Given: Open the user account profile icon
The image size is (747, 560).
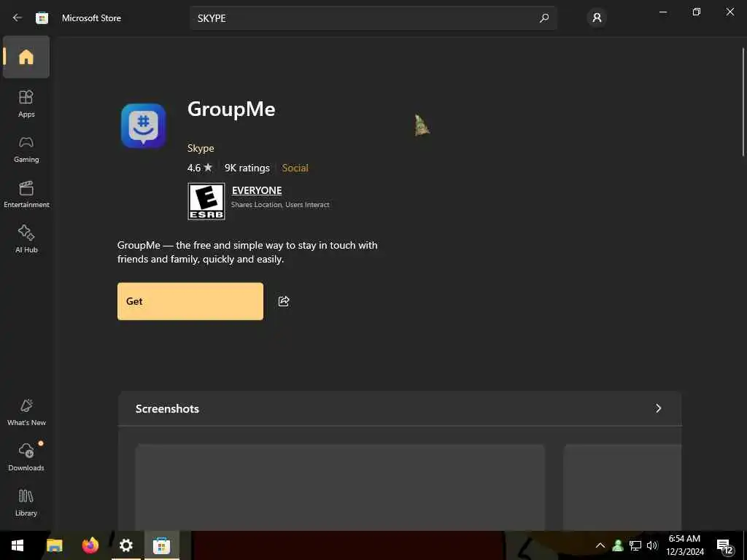Looking at the screenshot, I should click(x=597, y=18).
